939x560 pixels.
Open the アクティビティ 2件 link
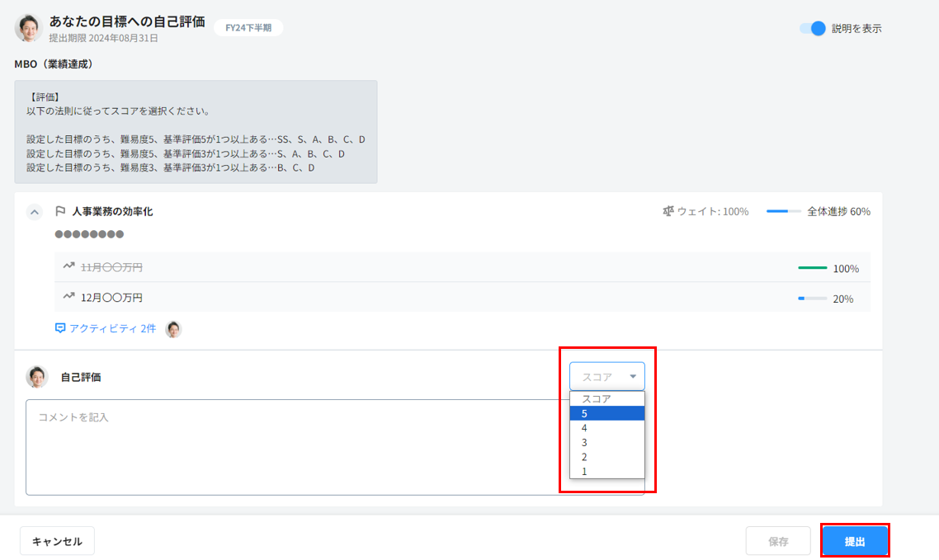pos(112,328)
